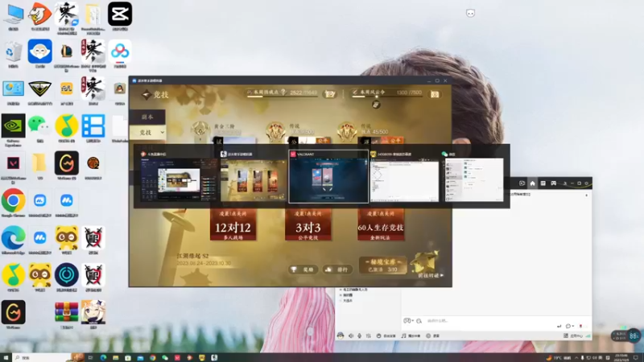This screenshot has width=644, height=362.
Task: Launch League of Legends from desktop
Action: coord(67,51)
